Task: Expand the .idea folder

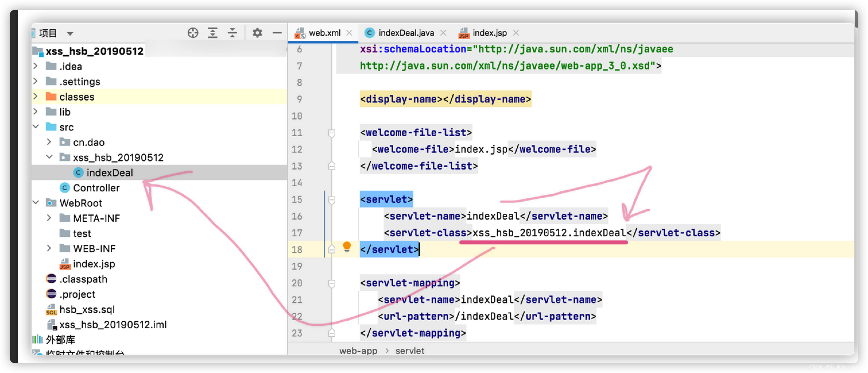Action: pyautogui.click(x=36, y=66)
